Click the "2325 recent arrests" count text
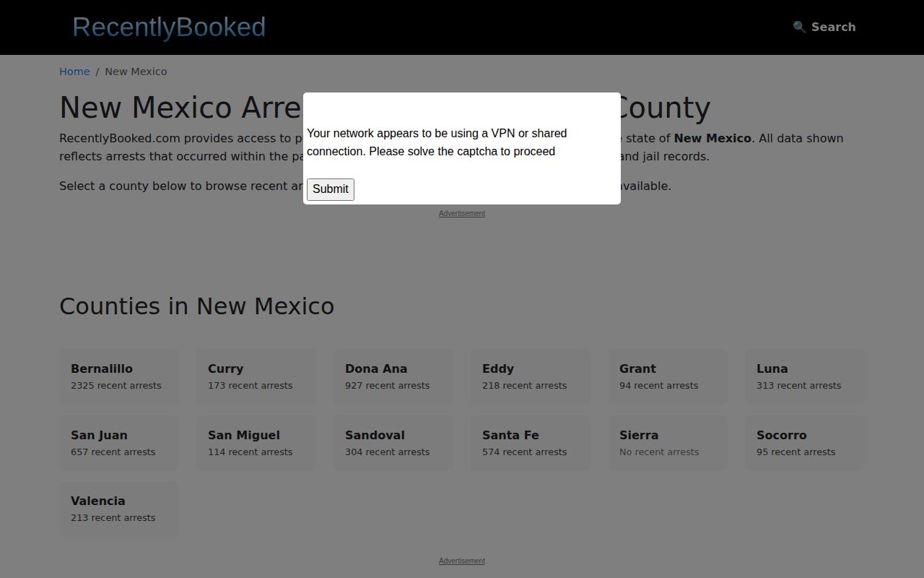 tap(115, 386)
